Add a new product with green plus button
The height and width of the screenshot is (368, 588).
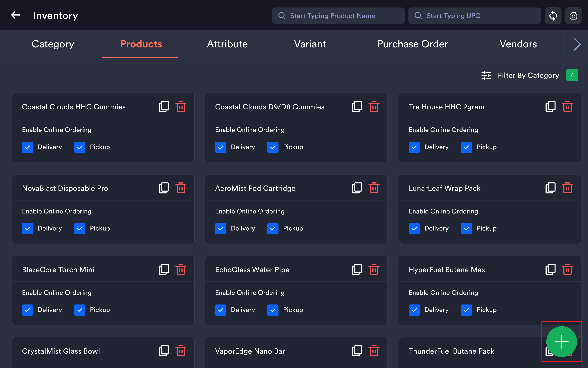tap(561, 341)
